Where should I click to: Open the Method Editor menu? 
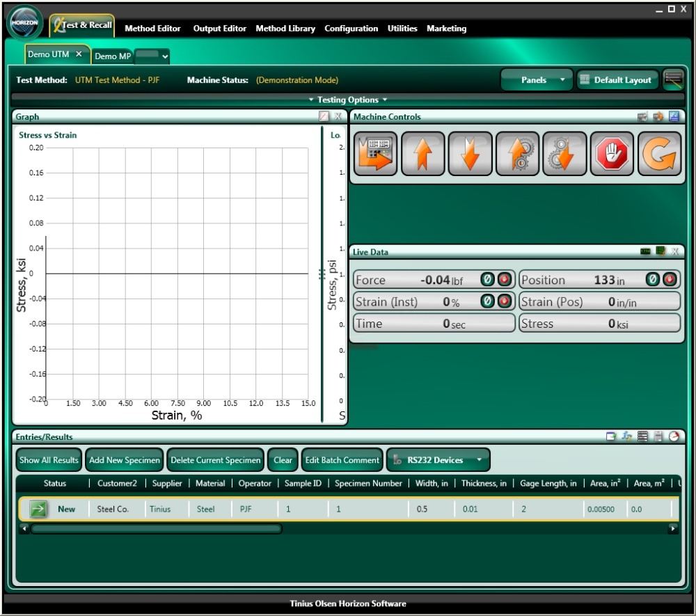pyautogui.click(x=152, y=29)
